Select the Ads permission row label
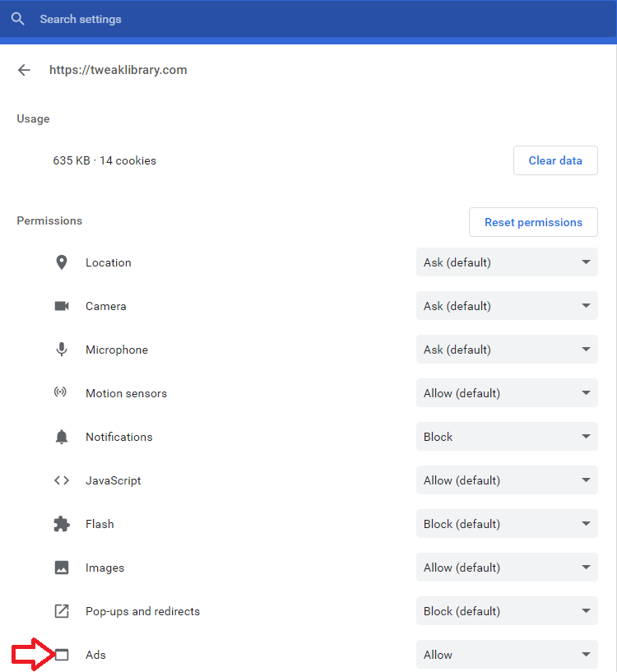This screenshot has width=617, height=672. pyautogui.click(x=95, y=654)
